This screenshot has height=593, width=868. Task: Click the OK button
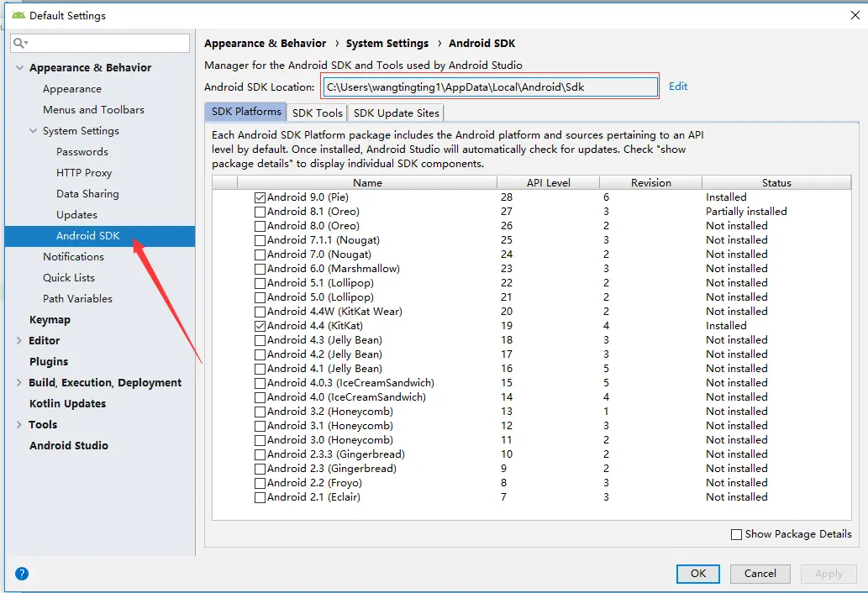[698, 574]
